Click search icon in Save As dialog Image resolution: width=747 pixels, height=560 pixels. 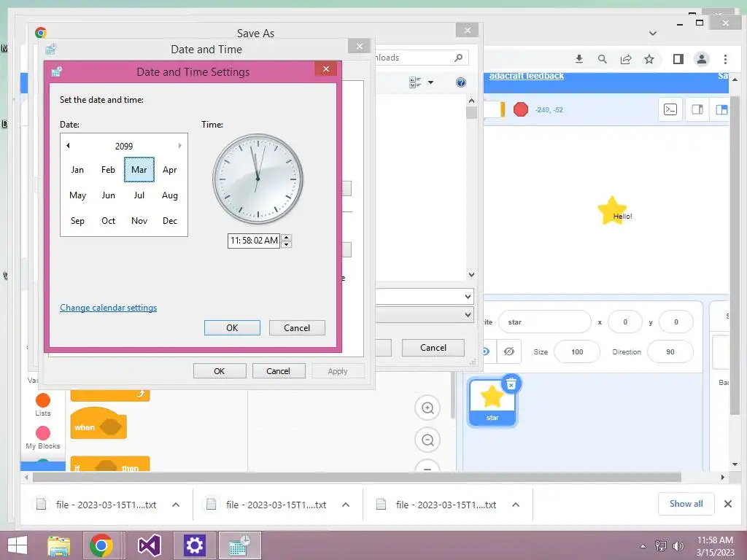pos(458,58)
